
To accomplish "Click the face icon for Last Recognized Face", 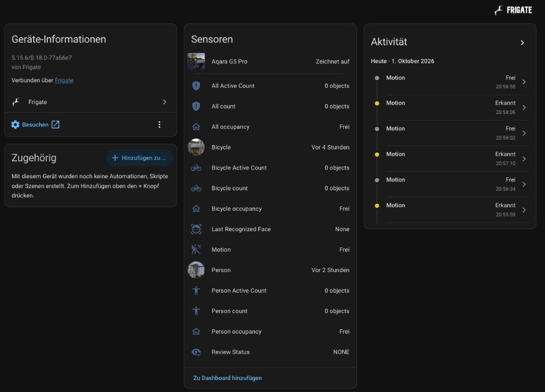I will 196,229.
